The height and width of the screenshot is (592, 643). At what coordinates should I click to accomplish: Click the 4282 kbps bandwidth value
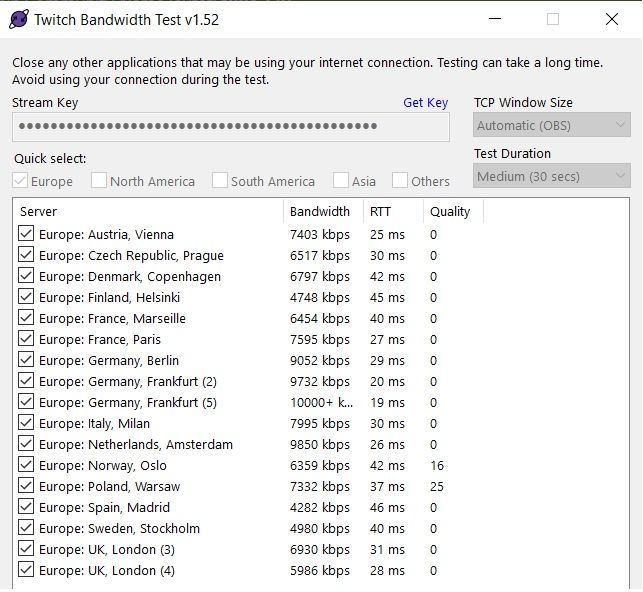tap(320, 508)
